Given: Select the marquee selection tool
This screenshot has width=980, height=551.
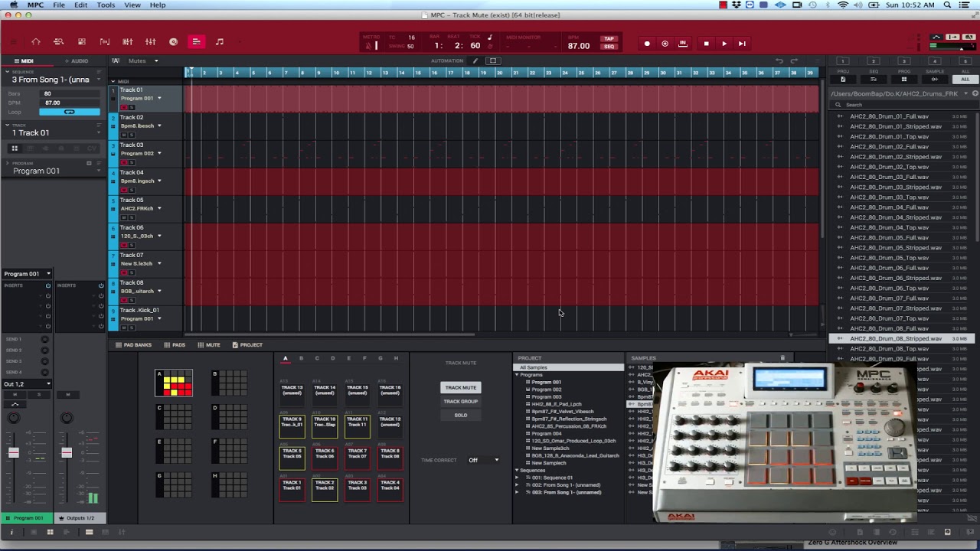Looking at the screenshot, I should tap(493, 60).
